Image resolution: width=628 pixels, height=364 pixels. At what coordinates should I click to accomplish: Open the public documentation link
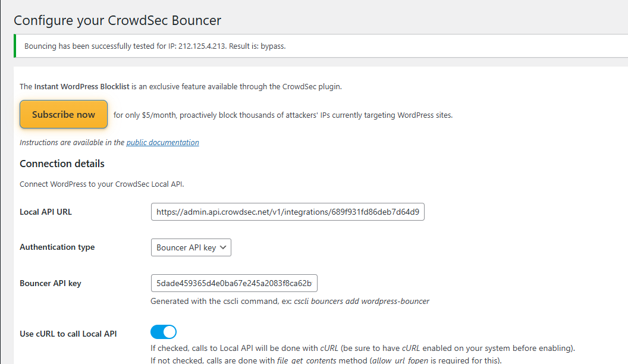point(162,143)
